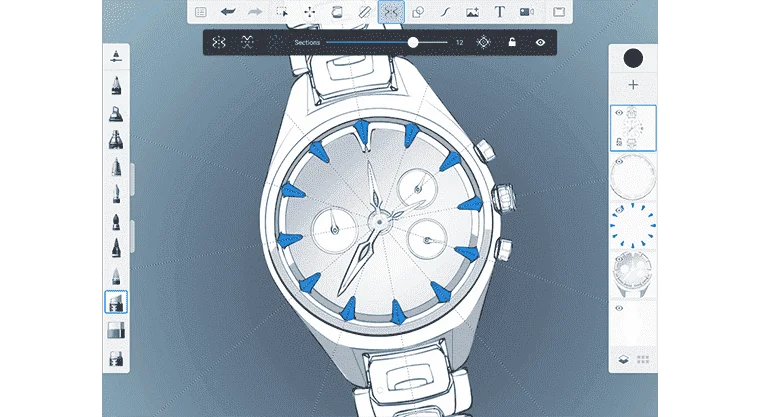760x417 pixels.
Task: Import an image with the picture icon
Action: (x=472, y=12)
